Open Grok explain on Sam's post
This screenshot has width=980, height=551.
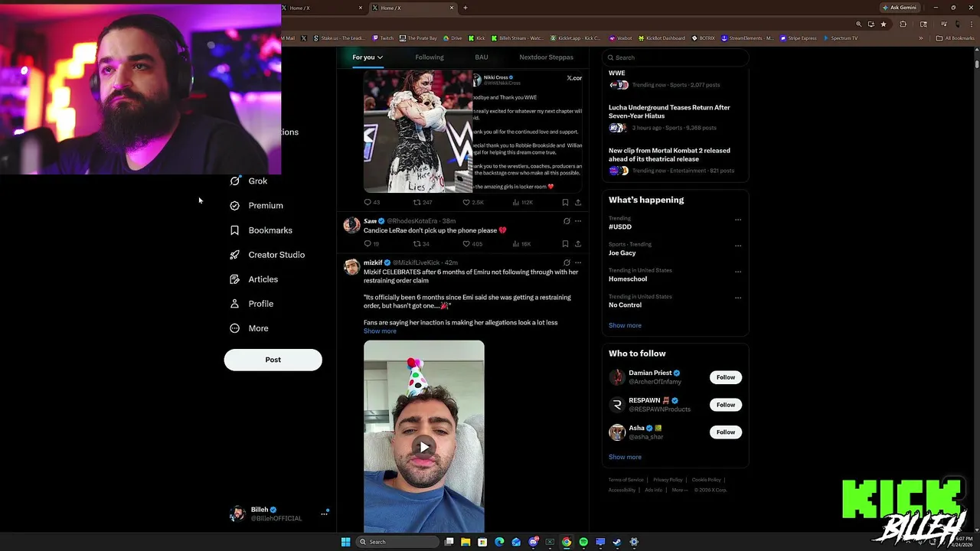click(x=567, y=221)
